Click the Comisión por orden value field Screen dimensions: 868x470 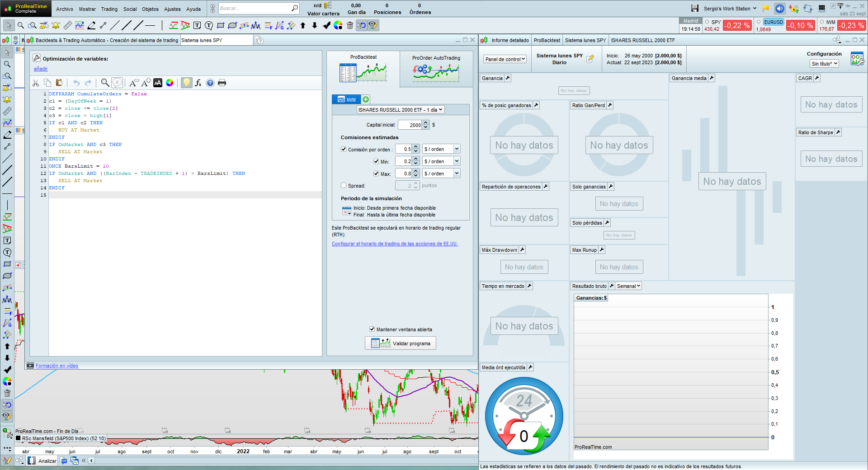click(x=404, y=149)
